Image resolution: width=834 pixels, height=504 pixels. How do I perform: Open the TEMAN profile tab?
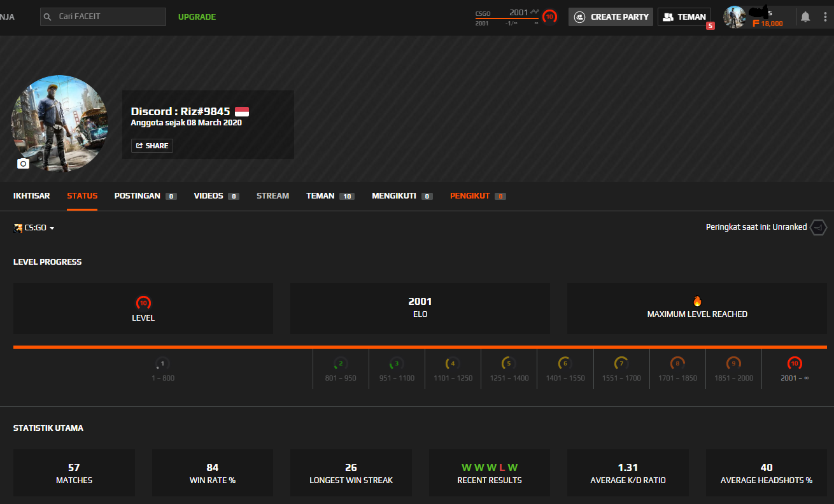(330, 196)
